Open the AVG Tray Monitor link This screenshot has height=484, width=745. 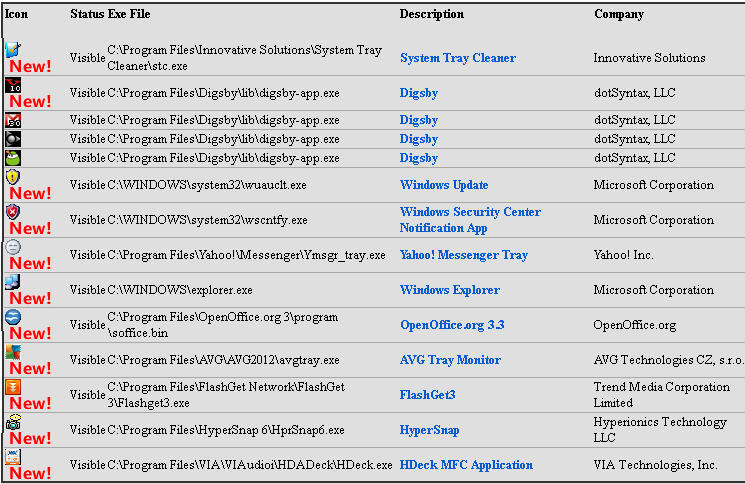(450, 360)
